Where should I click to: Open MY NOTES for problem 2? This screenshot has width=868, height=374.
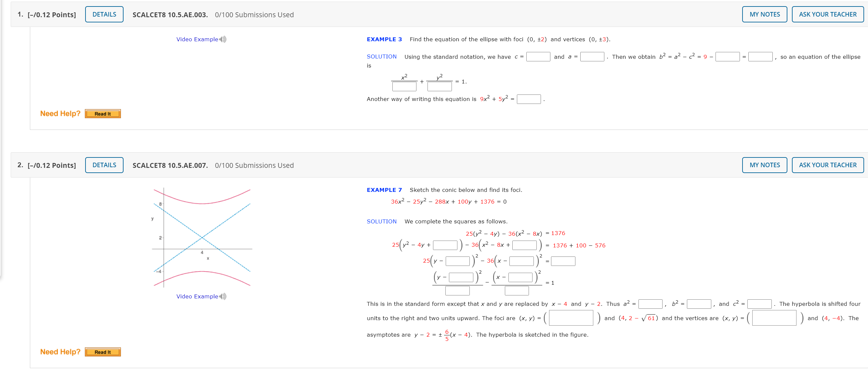764,165
